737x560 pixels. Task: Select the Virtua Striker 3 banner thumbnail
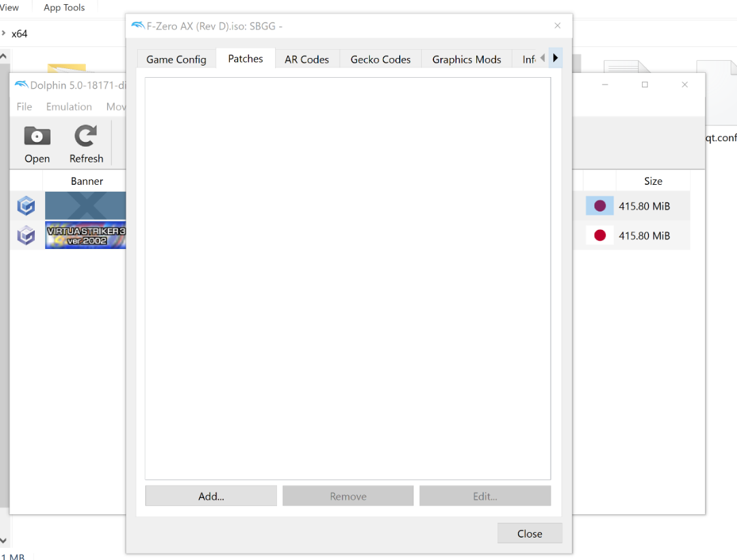click(85, 235)
